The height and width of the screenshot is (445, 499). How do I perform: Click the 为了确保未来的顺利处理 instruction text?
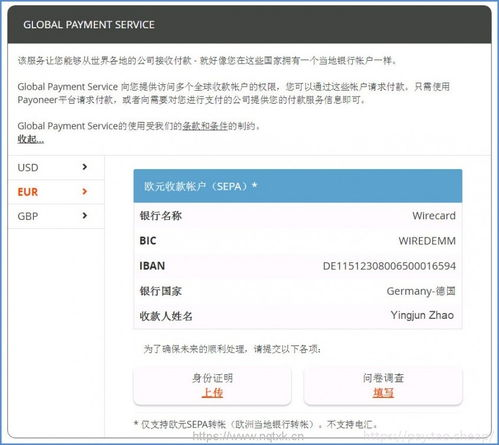(232, 349)
